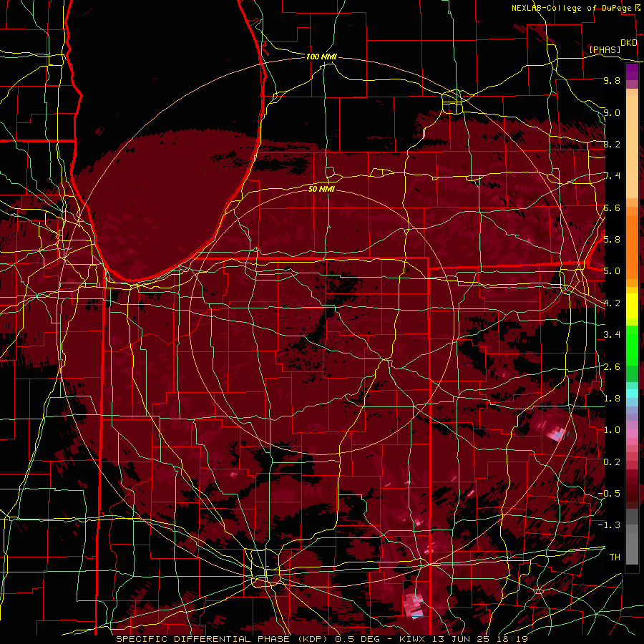The height and width of the screenshot is (644, 644).
Task: Pick the yellow segment of the color bar
Action: point(632,306)
